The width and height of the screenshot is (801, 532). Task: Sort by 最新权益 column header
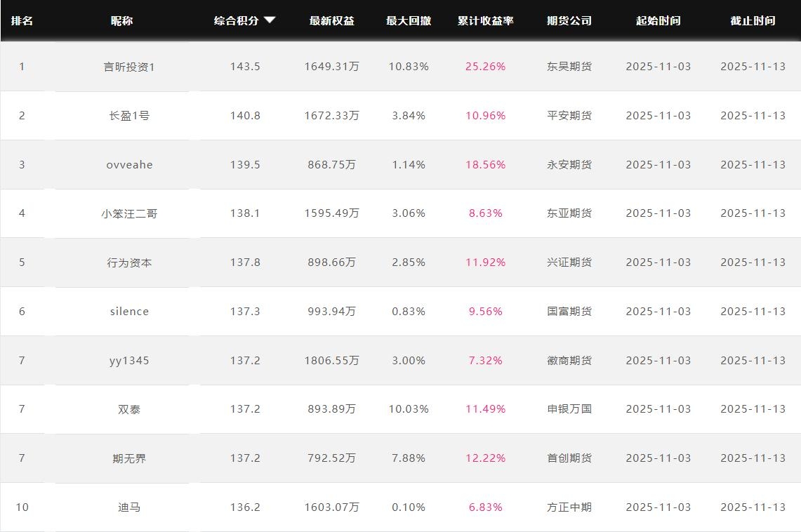pyautogui.click(x=331, y=21)
